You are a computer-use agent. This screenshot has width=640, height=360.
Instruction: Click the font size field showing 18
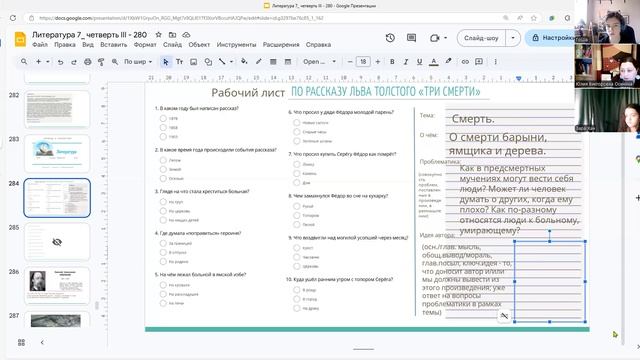pyautogui.click(x=363, y=62)
